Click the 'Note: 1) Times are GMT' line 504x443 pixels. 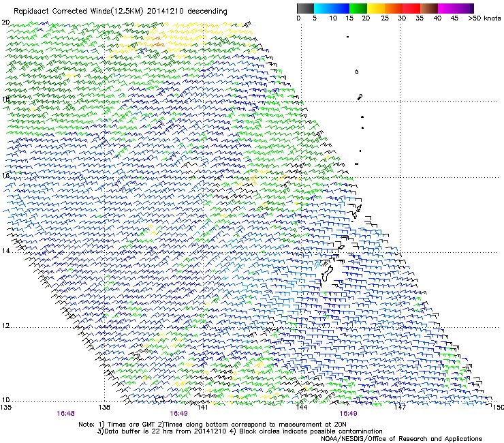(x=212, y=425)
